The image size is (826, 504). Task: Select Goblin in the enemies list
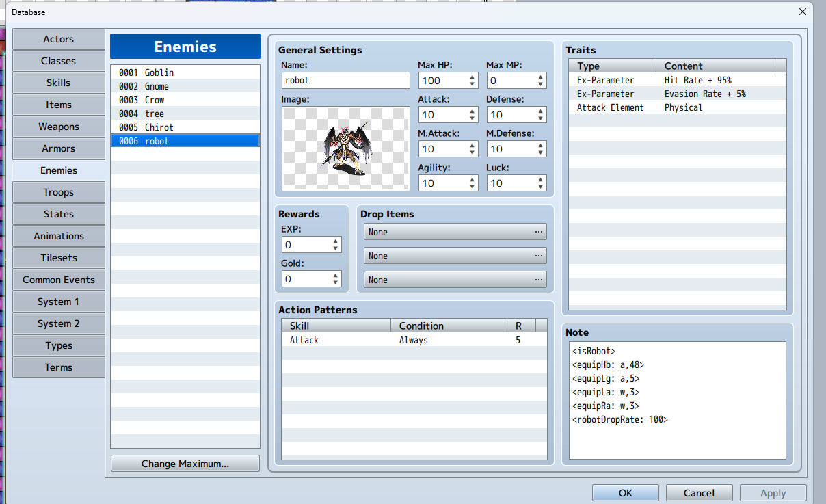coord(185,72)
